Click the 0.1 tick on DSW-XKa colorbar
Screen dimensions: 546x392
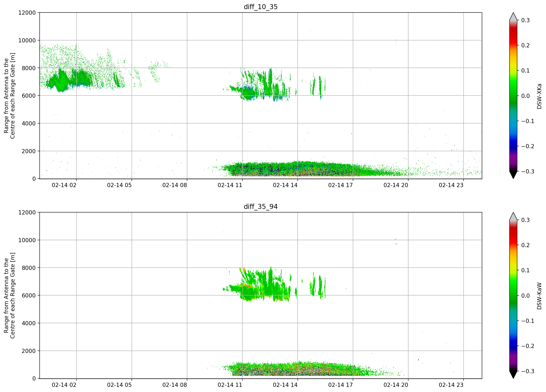(x=525, y=71)
